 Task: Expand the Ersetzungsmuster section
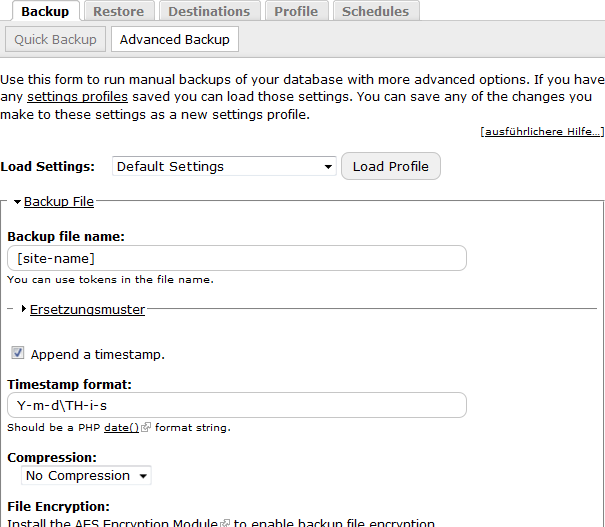(87, 309)
